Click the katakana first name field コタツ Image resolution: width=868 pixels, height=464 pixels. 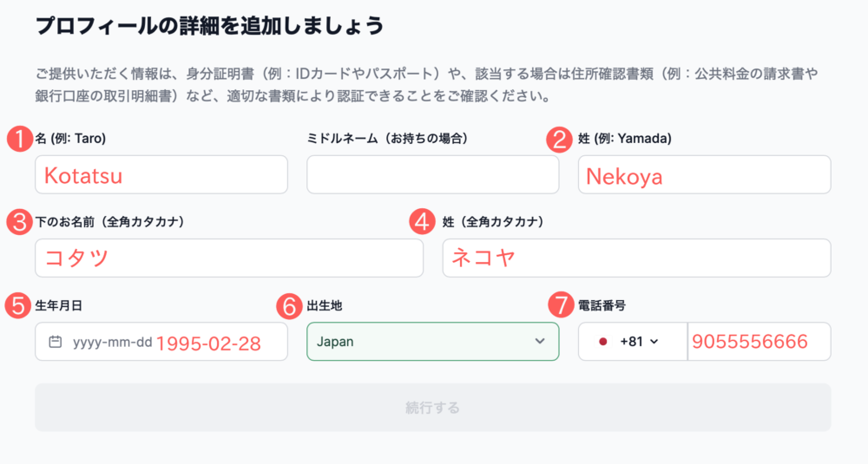229,258
